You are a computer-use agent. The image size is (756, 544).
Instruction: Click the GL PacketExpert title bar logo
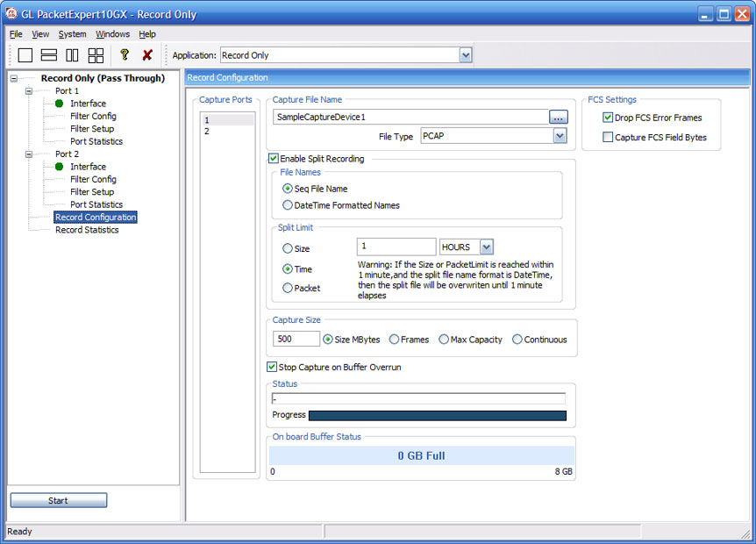click(11, 14)
